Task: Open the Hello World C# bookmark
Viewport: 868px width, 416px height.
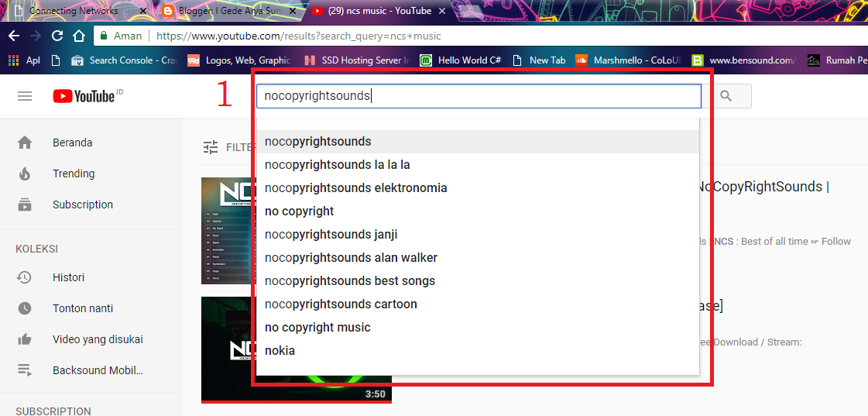Action: click(x=461, y=60)
